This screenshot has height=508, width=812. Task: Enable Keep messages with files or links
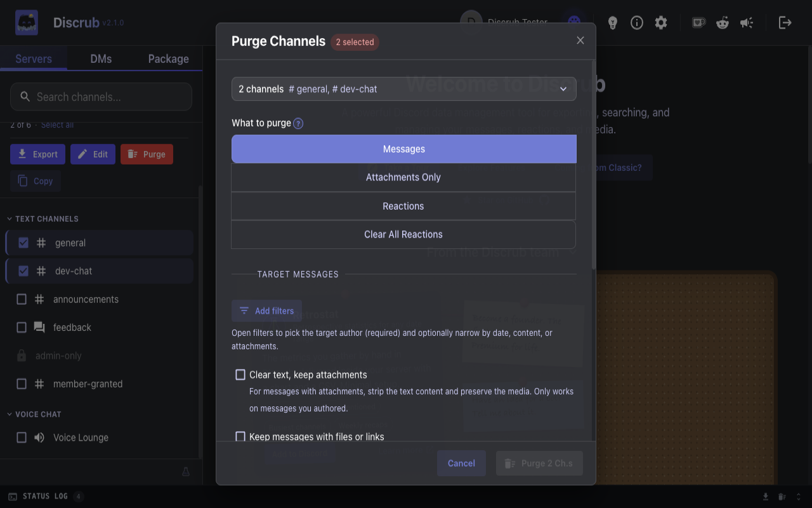point(240,436)
